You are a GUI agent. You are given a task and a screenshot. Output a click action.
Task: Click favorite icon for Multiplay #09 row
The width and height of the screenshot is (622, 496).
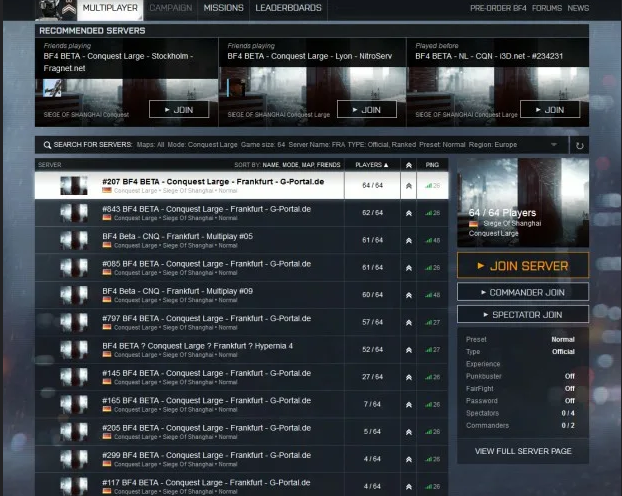coord(409,295)
